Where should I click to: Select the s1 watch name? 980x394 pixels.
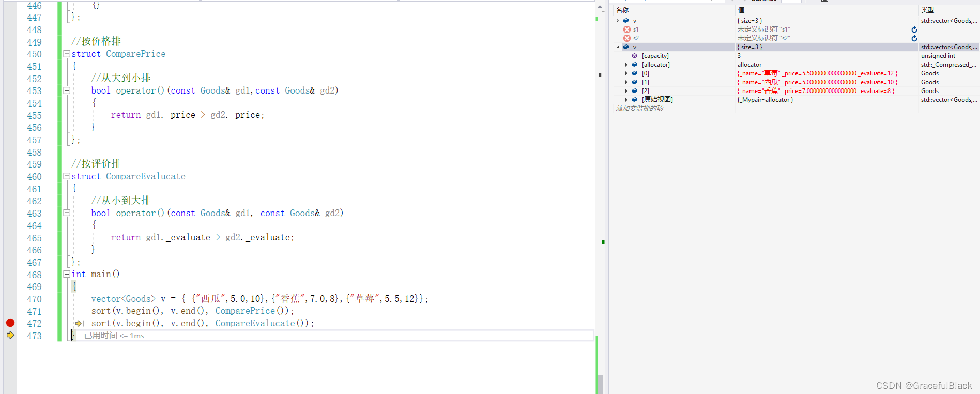point(636,29)
